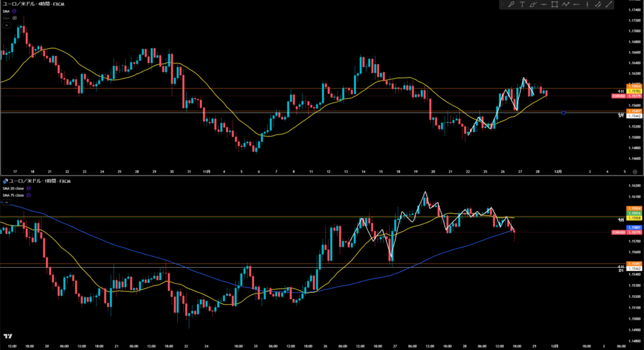Click the EURUSD price label on upper chart
Viewport: 644px width, 350px height.
618,96
